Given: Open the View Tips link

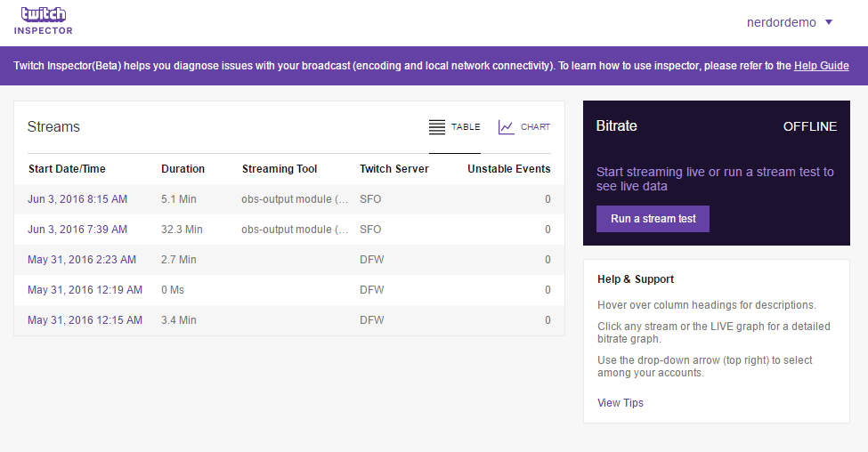Looking at the screenshot, I should pos(621,403).
